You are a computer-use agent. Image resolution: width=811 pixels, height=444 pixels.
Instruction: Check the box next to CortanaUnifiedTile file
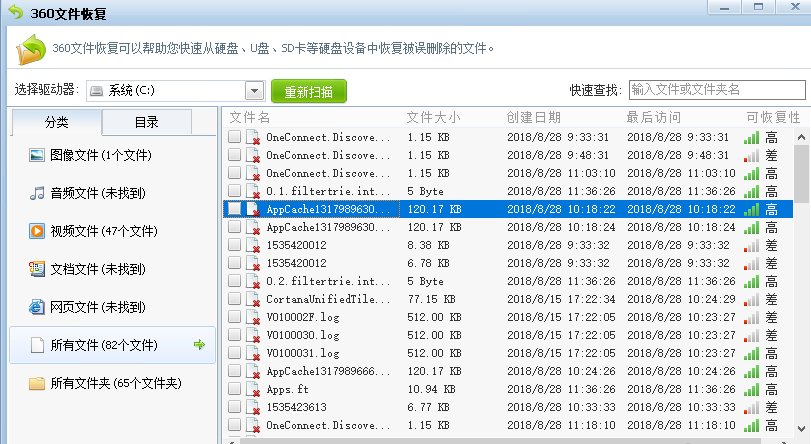[x=234, y=299]
